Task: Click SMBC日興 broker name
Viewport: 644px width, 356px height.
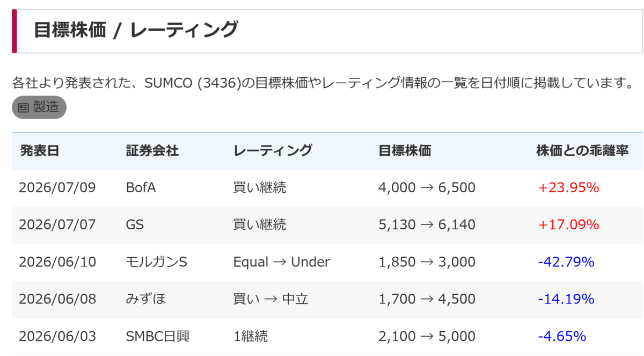Action: click(x=157, y=337)
